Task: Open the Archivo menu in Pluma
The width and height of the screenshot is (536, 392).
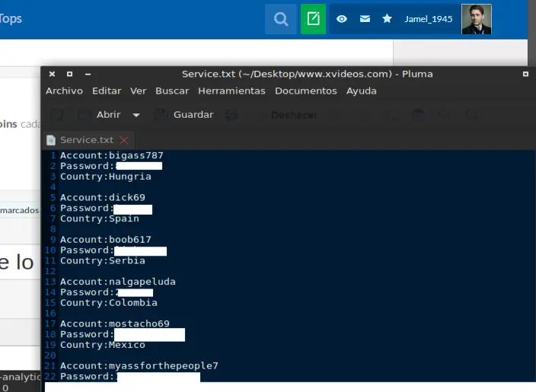Action: tap(64, 91)
